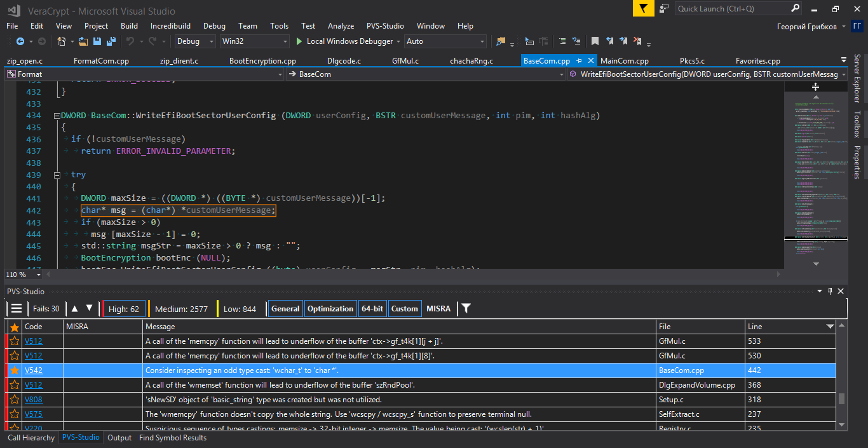Toggle the Optimization analyzer filter
Image resolution: width=868 pixels, height=448 pixels.
(x=330, y=309)
